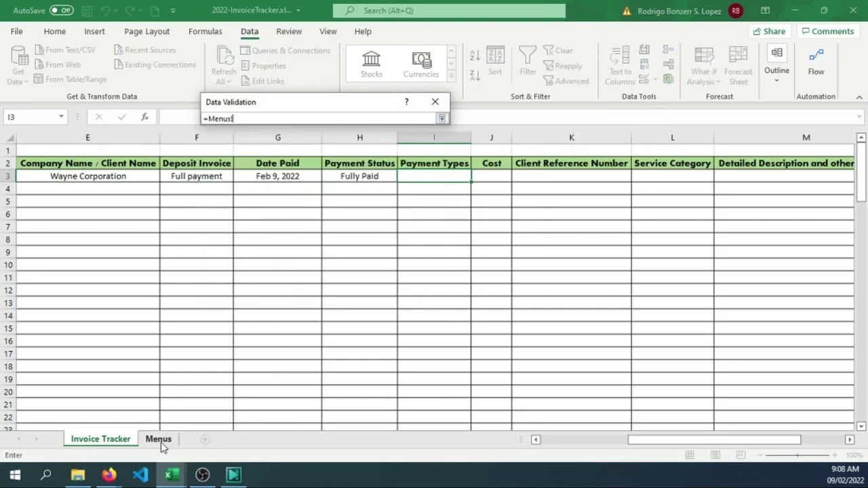Open Firefox from the taskbar
This screenshot has height=488, width=868.
[x=108, y=475]
